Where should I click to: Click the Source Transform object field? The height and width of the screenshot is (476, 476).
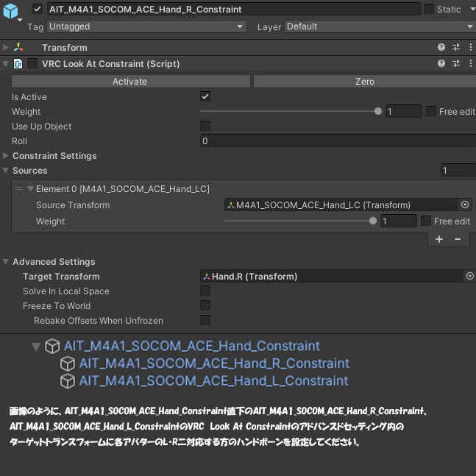341,205
